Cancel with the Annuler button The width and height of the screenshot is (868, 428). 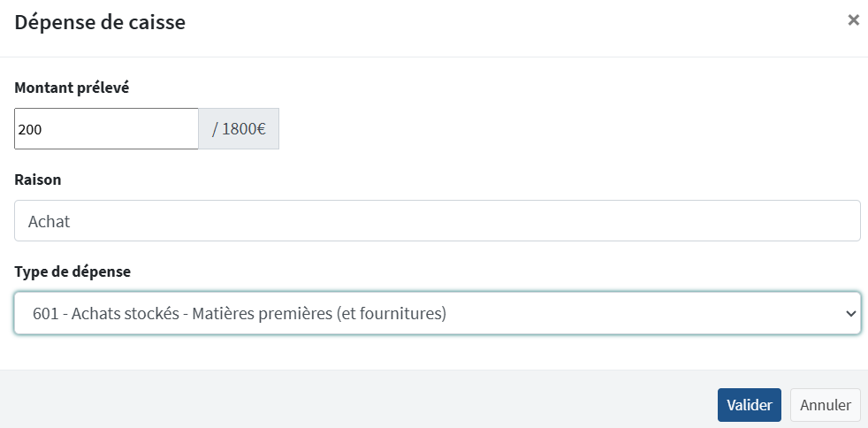(x=825, y=405)
